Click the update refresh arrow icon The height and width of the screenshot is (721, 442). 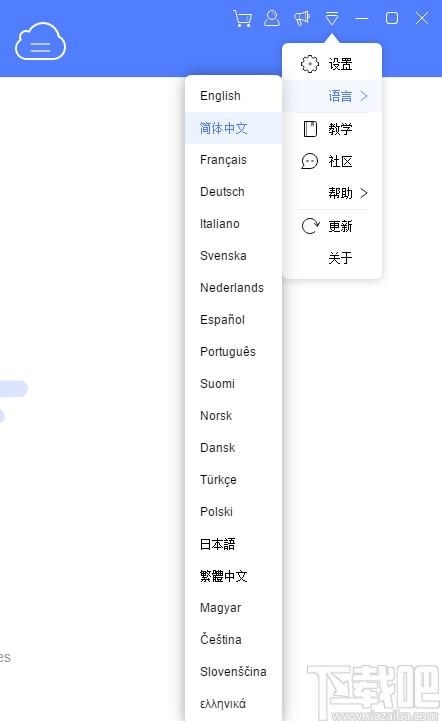pos(310,226)
